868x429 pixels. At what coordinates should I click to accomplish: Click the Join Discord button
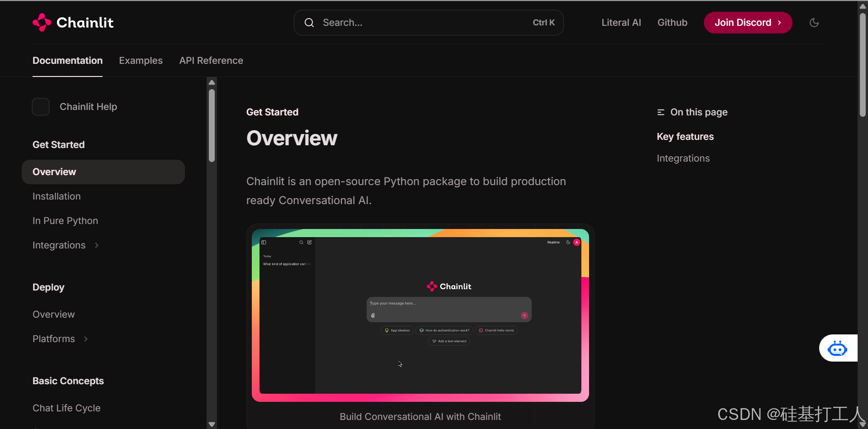coord(748,23)
